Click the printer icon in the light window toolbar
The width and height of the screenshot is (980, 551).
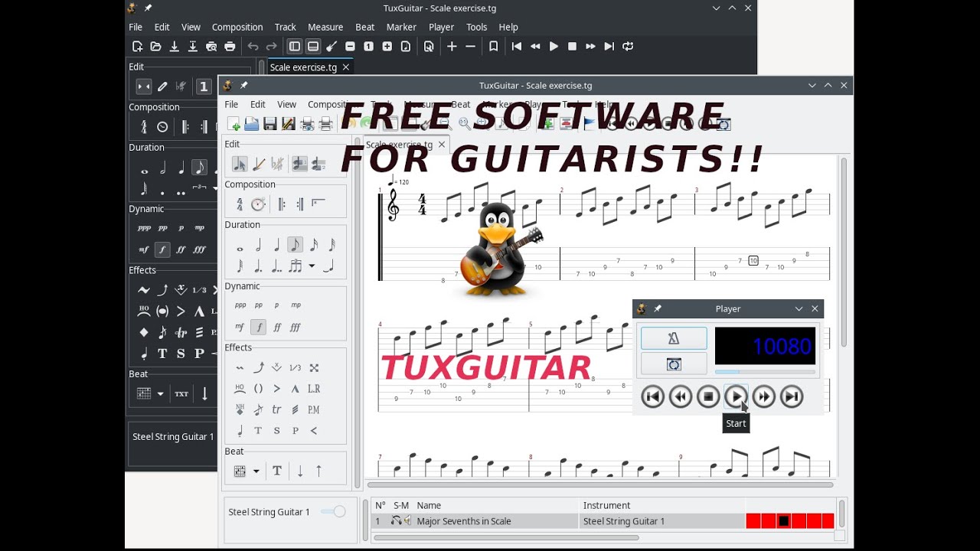pyautogui.click(x=325, y=124)
